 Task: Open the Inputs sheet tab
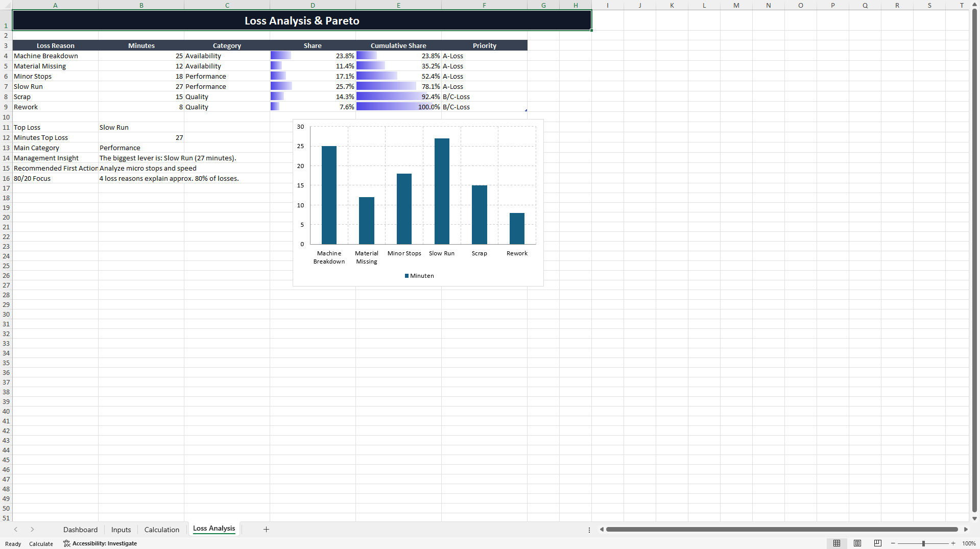tap(121, 530)
